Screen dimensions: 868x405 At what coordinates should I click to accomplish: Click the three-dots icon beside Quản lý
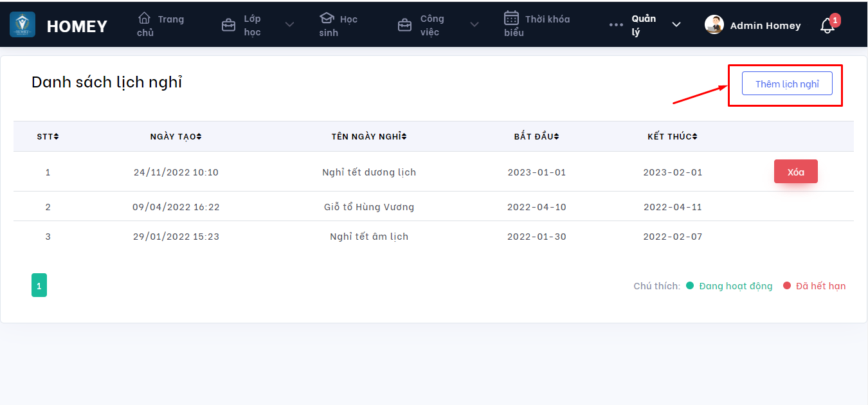[616, 25]
